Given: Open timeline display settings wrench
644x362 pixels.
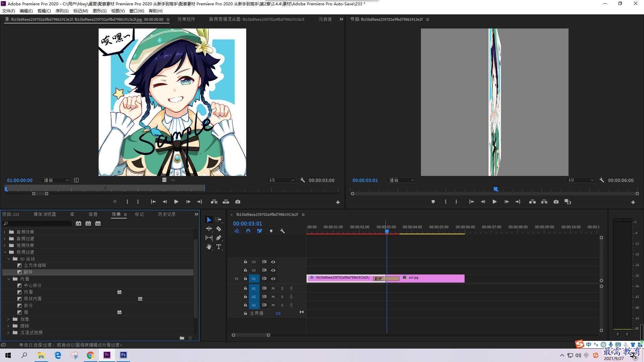Looking at the screenshot, I should coord(282,231).
